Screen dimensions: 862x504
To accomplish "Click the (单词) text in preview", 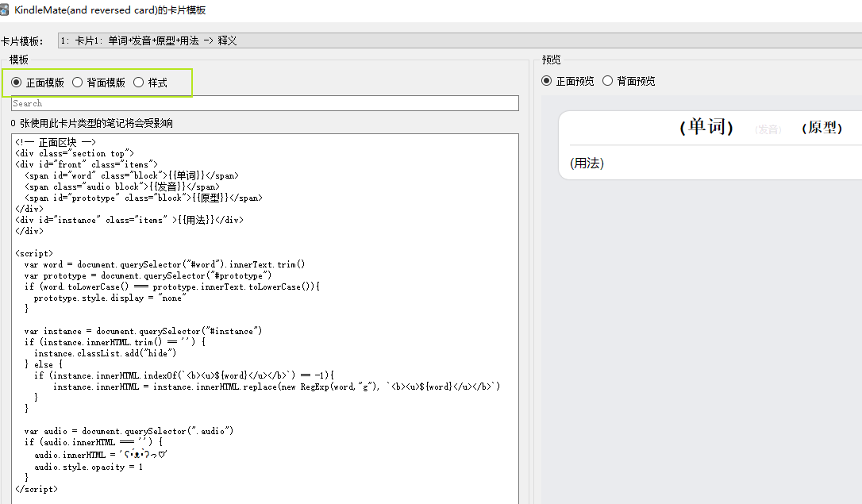I will click(706, 127).
